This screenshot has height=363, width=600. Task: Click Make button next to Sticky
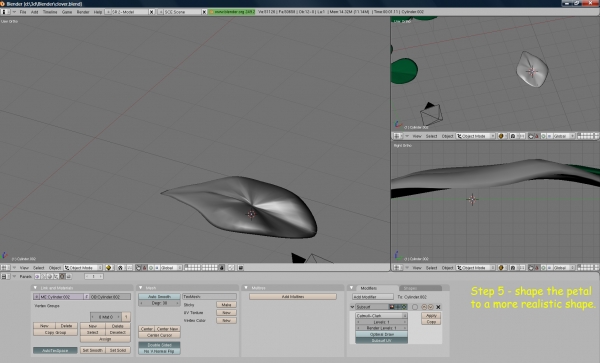[x=227, y=304]
